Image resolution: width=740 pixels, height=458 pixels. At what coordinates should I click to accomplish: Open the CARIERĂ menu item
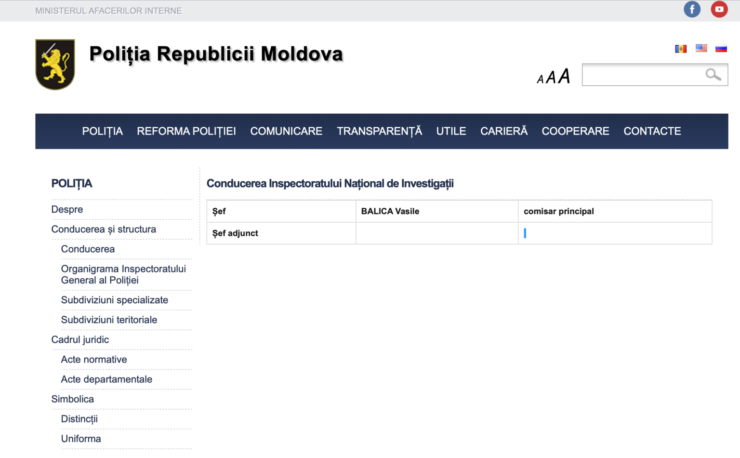(504, 131)
